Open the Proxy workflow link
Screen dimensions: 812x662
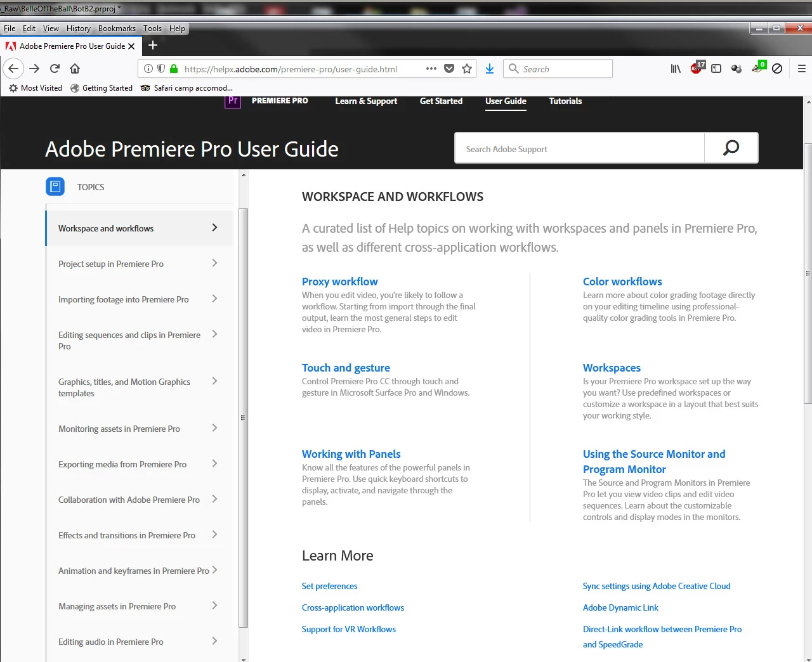pyautogui.click(x=339, y=282)
